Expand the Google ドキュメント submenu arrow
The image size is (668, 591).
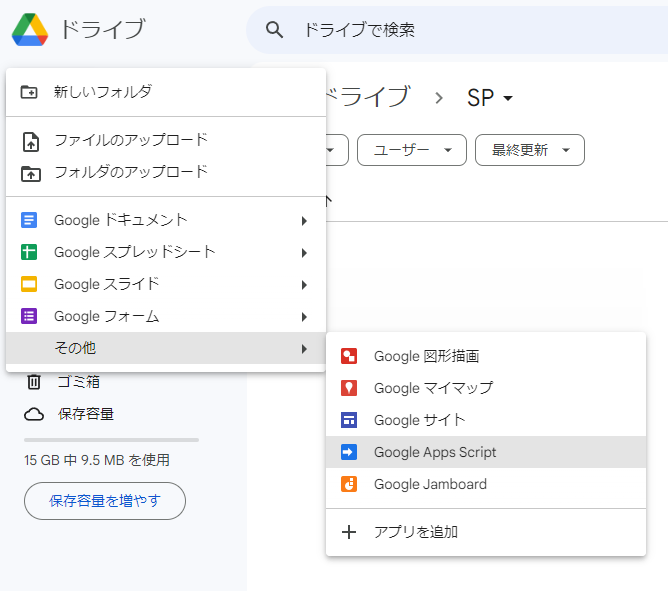[x=304, y=220]
